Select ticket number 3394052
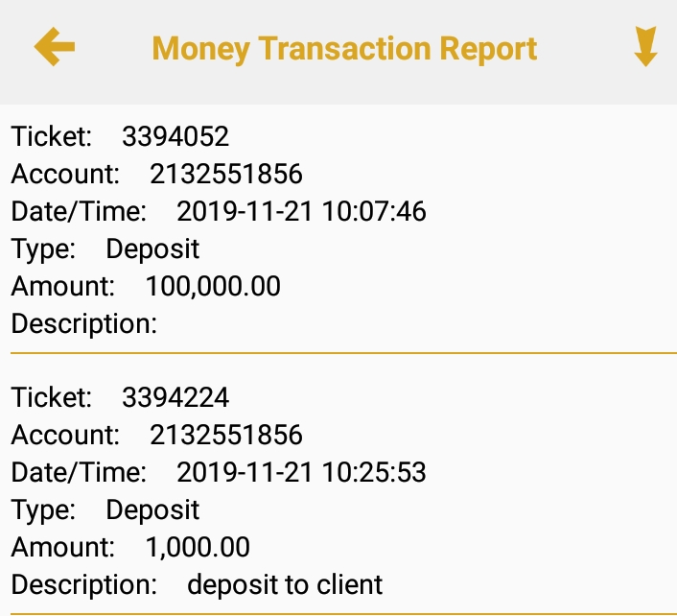 pyautogui.click(x=175, y=136)
